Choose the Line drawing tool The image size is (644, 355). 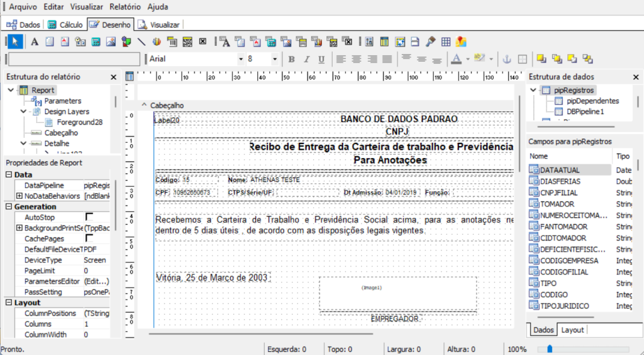(142, 42)
